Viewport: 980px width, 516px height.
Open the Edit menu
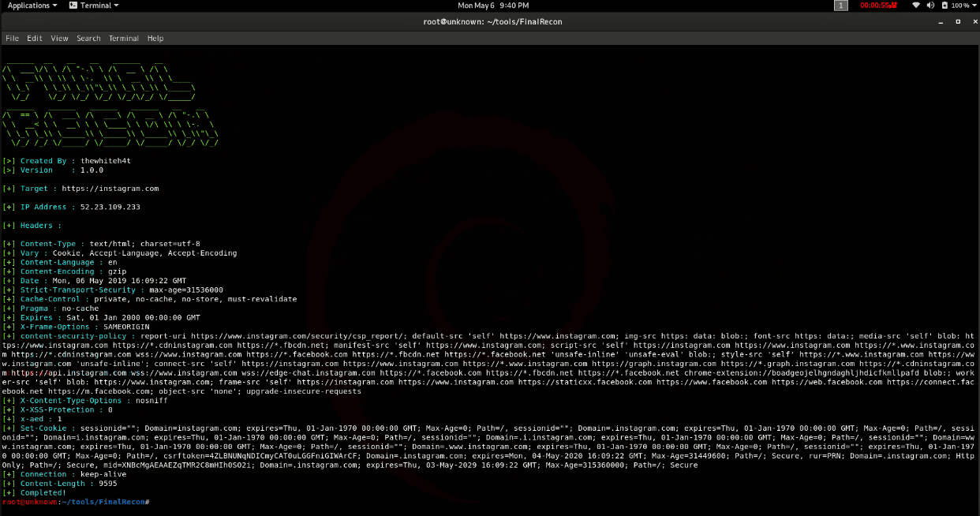(x=35, y=38)
